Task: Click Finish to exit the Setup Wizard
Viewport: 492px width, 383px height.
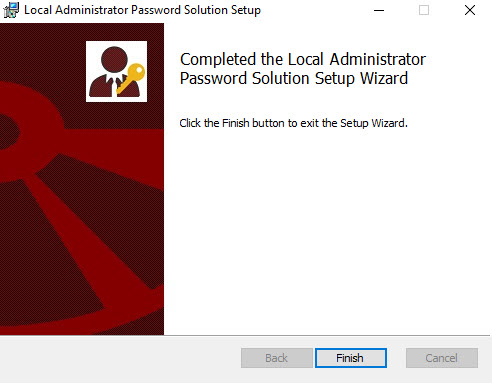Action: point(351,358)
